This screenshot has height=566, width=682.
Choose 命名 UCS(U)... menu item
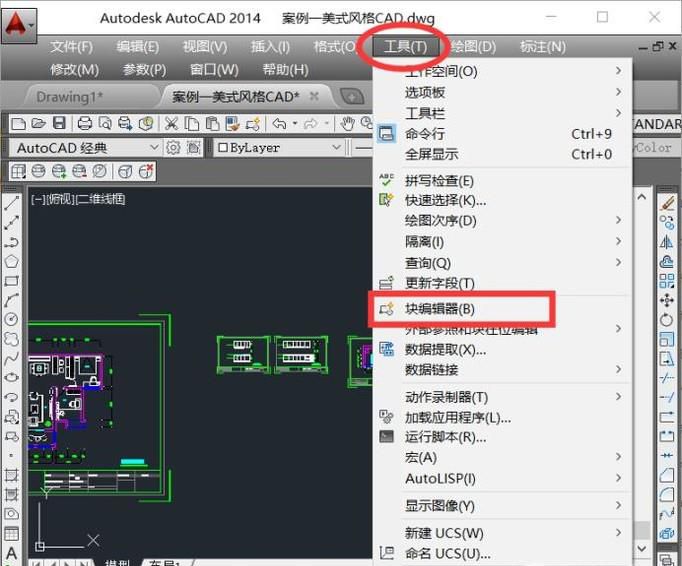pos(502,554)
